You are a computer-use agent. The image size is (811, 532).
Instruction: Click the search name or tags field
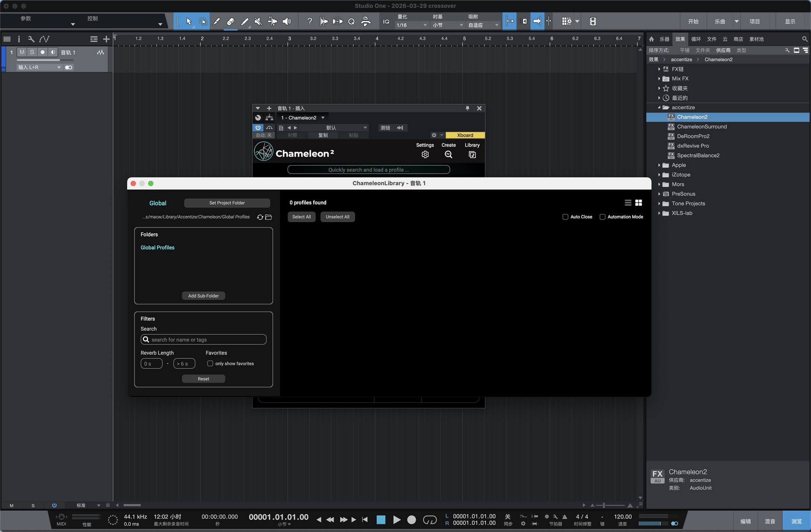click(204, 340)
